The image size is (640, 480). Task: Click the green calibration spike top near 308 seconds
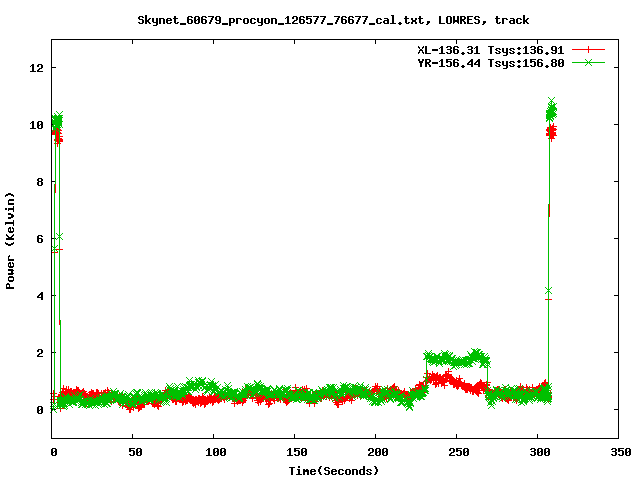coord(551,111)
